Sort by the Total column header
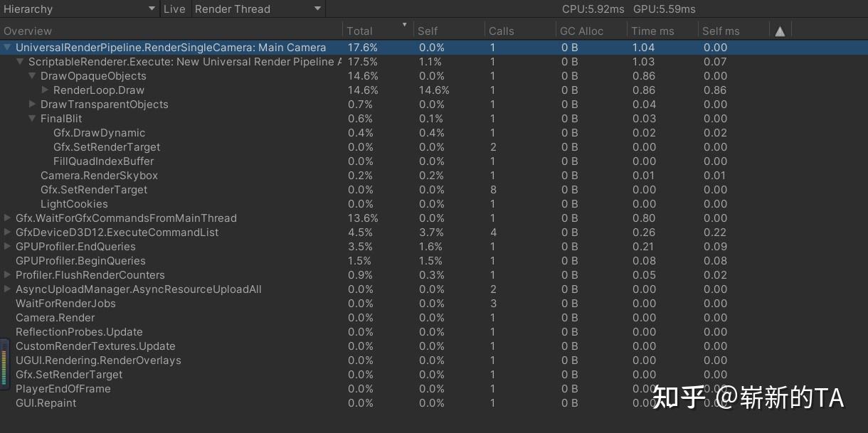Screen dimensions: 868x433 click(x=378, y=31)
